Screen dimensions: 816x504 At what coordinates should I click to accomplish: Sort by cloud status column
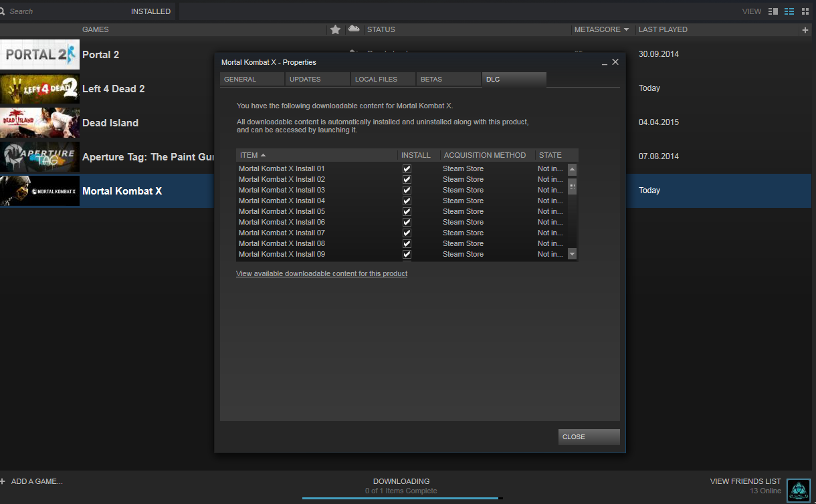click(354, 29)
